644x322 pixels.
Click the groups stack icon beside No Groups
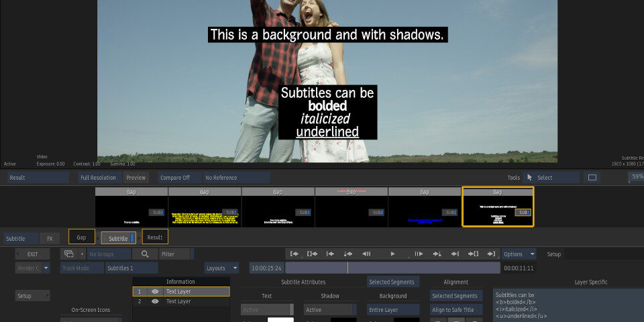69,254
